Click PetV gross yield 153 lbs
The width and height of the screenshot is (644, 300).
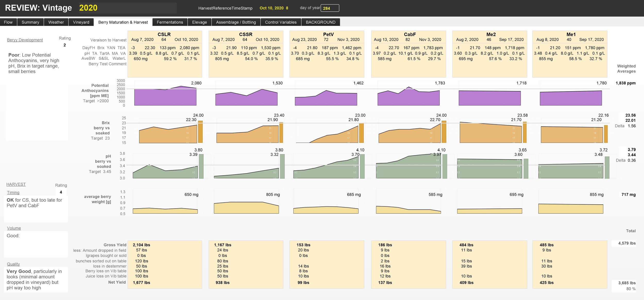click(x=303, y=245)
